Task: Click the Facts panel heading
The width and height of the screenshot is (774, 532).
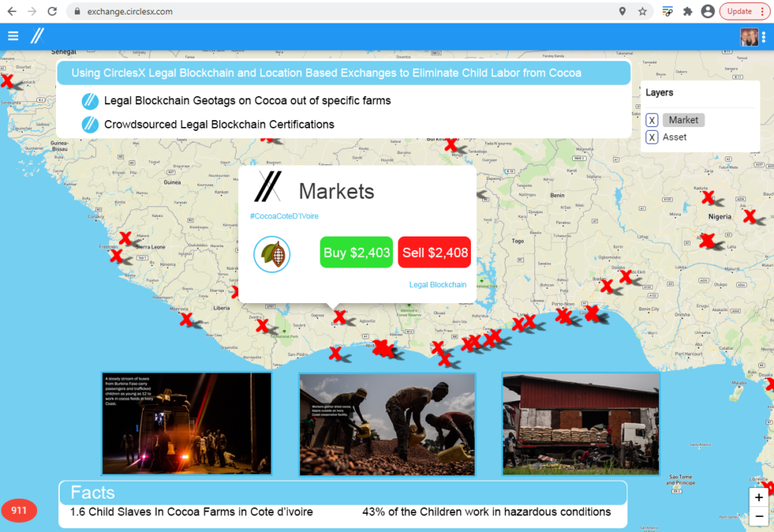Action: coord(93,493)
